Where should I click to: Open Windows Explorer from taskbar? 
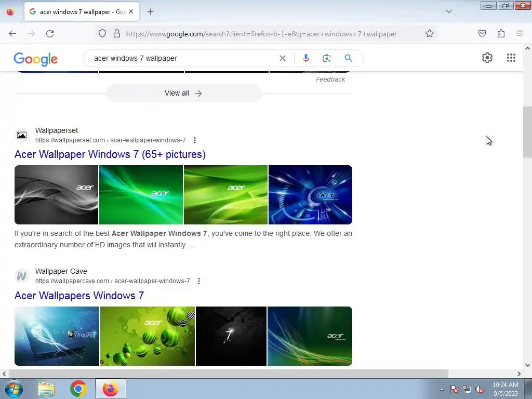[x=46, y=389]
